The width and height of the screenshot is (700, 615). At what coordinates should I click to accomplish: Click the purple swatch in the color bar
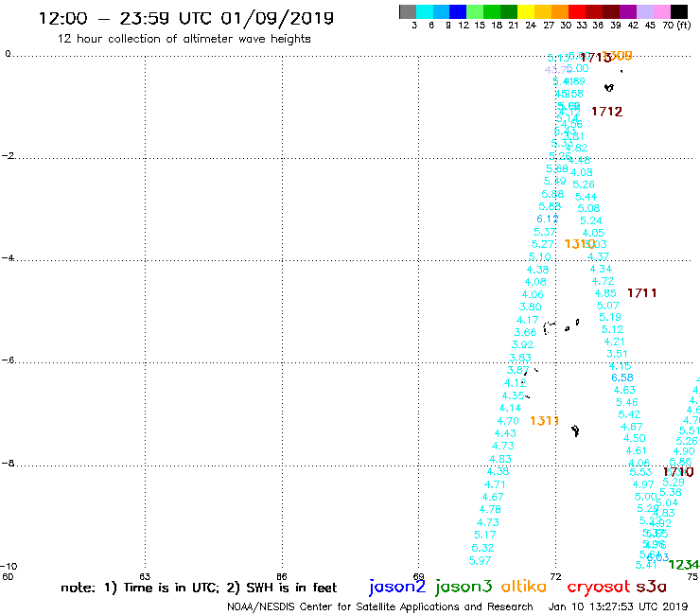point(627,11)
